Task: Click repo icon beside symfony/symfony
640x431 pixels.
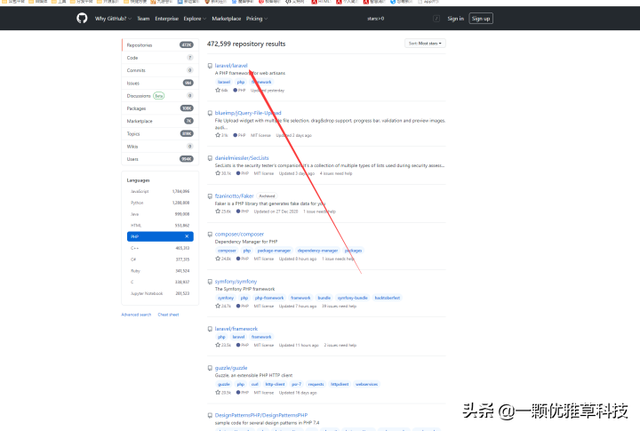Action: tap(210, 282)
